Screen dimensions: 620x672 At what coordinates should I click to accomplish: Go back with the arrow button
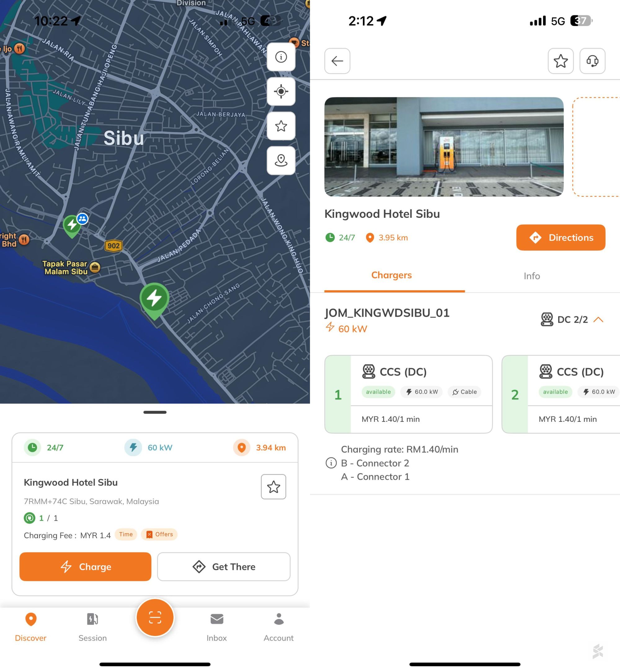click(337, 61)
